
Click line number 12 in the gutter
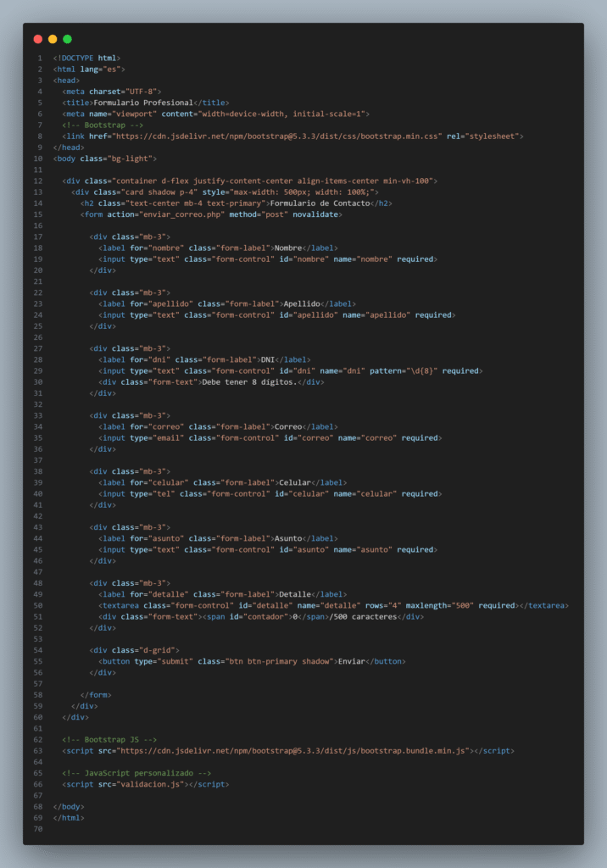(37, 181)
